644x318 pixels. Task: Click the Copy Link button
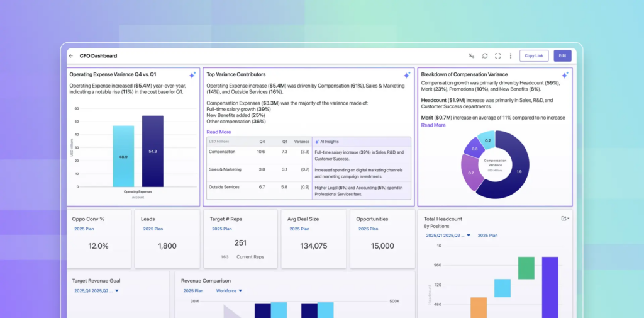pos(534,56)
